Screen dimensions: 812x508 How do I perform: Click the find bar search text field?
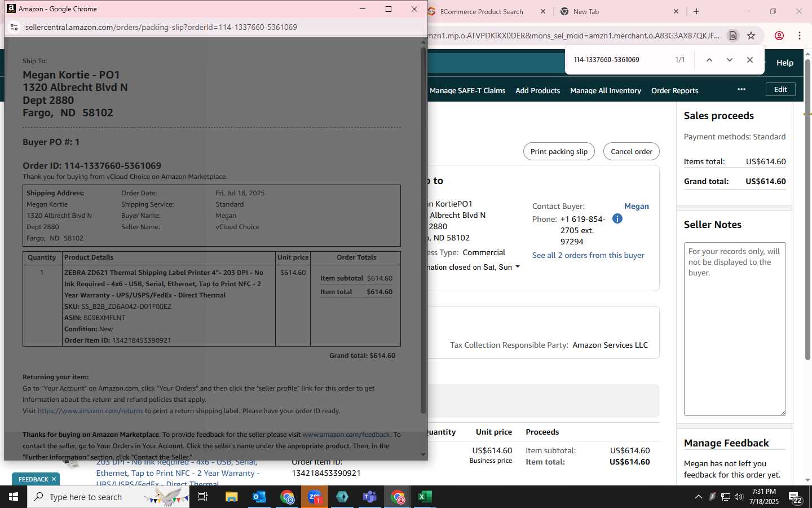click(620, 60)
